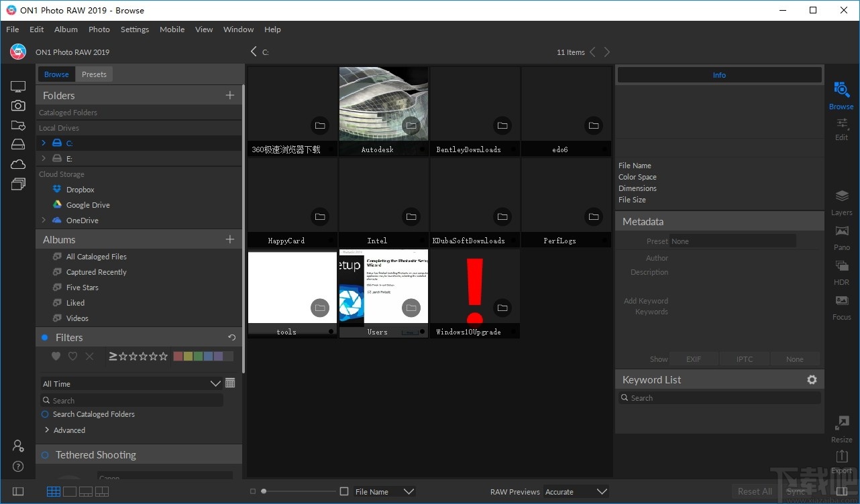
Task: Open the File menu
Action: (x=13, y=29)
